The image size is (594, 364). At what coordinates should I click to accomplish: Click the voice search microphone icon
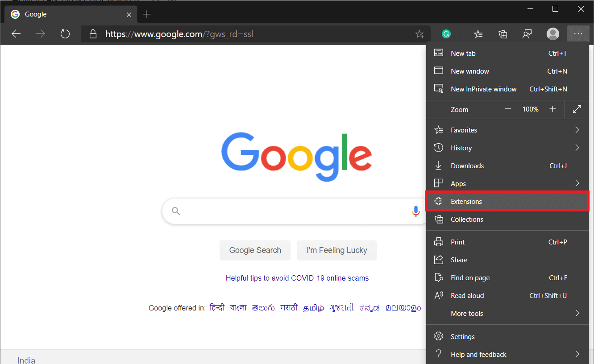pyautogui.click(x=416, y=211)
